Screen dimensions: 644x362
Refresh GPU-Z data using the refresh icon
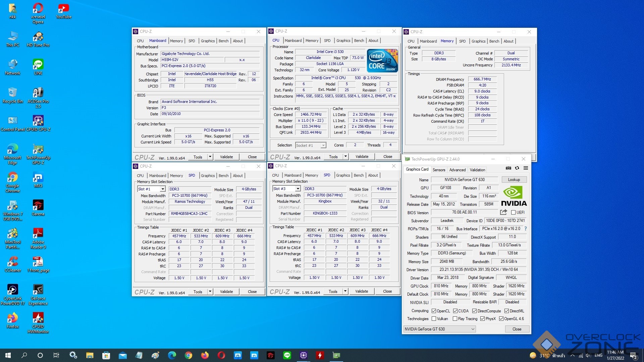coord(517,168)
